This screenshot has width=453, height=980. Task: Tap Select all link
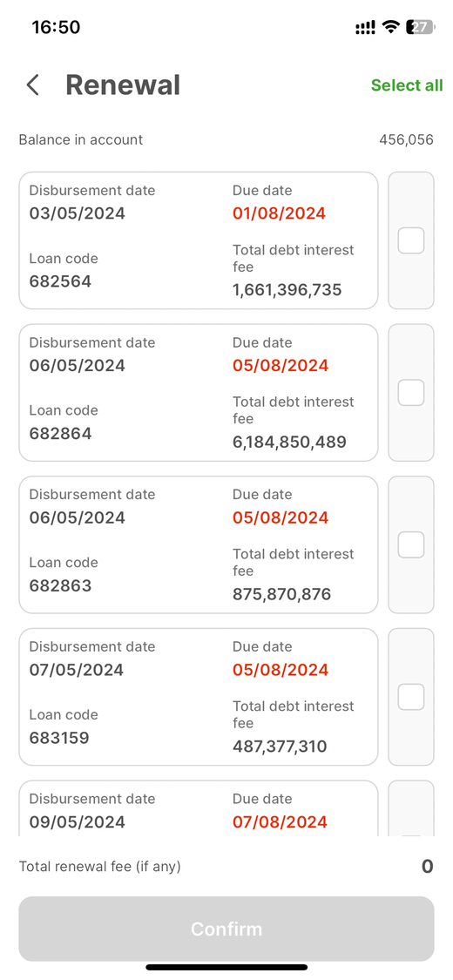coord(407,85)
